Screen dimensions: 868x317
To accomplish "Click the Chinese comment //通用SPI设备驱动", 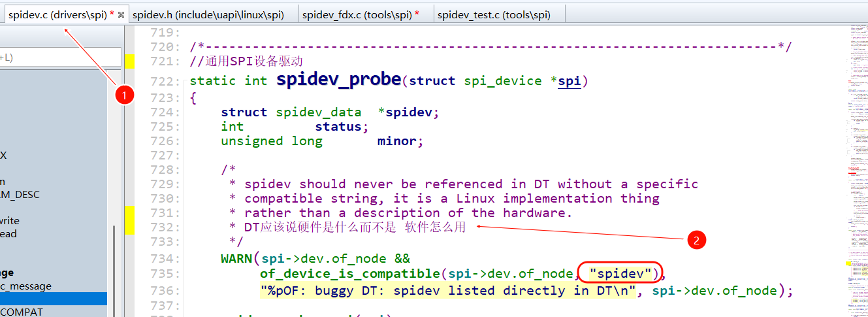I will pyautogui.click(x=246, y=61).
